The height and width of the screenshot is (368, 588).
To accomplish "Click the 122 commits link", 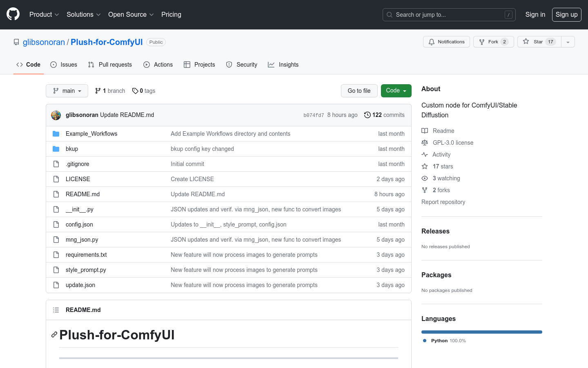I will 384,115.
